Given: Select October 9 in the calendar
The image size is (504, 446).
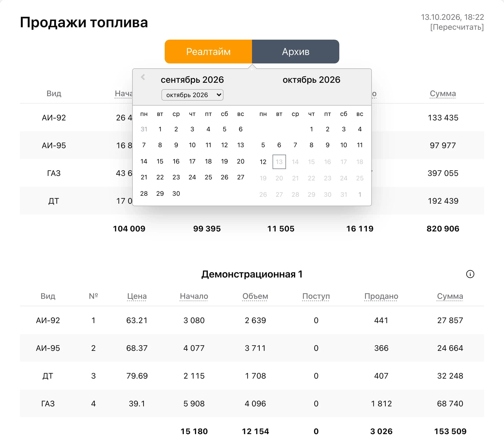Looking at the screenshot, I should click(327, 145).
